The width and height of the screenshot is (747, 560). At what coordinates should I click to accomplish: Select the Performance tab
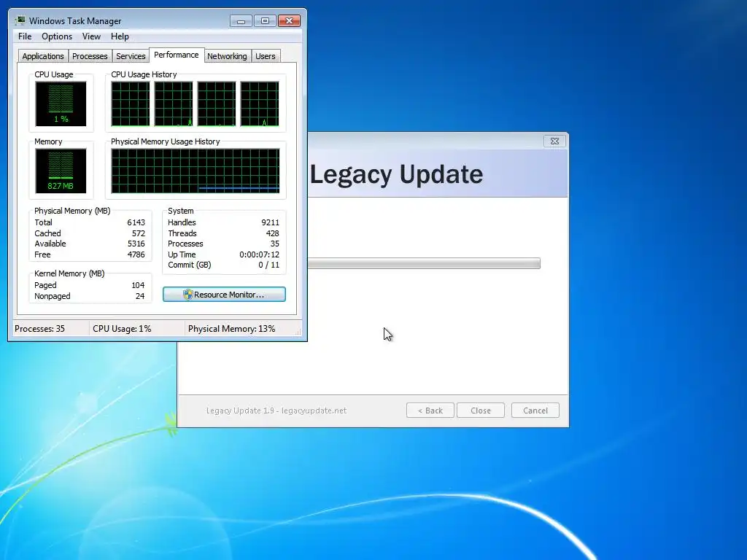[x=177, y=55]
